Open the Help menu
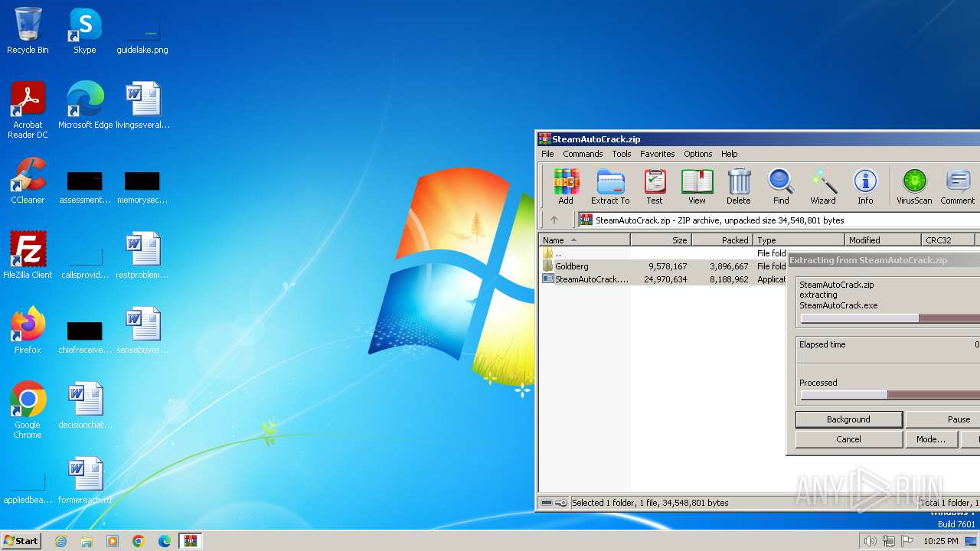The height and width of the screenshot is (551, 980). (x=730, y=154)
